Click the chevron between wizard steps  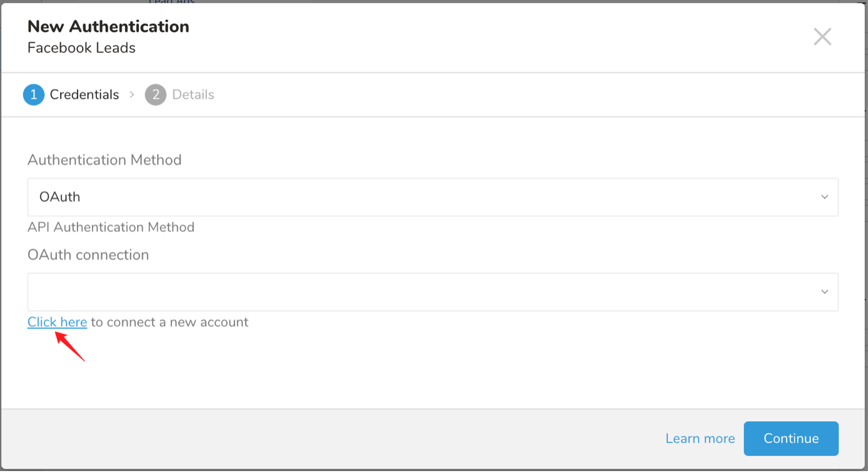click(132, 95)
